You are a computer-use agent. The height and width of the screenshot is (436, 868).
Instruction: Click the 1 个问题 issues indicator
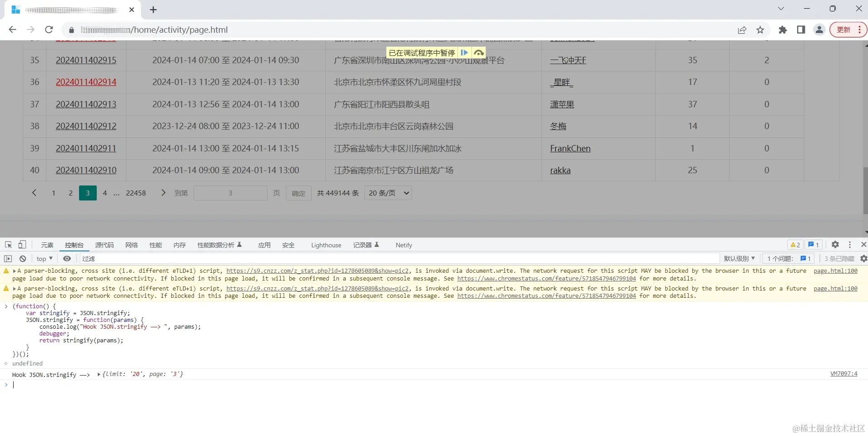click(x=789, y=259)
